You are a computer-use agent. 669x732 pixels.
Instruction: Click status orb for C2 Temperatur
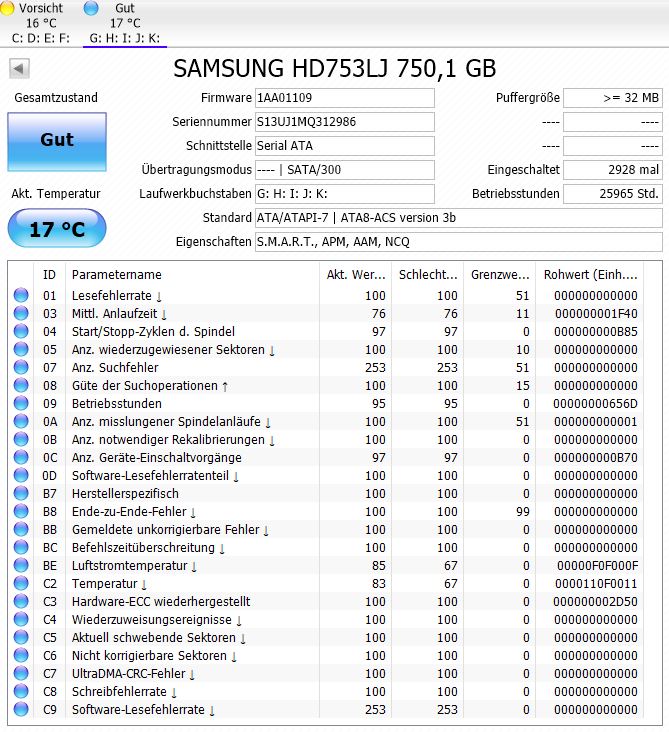[21, 583]
